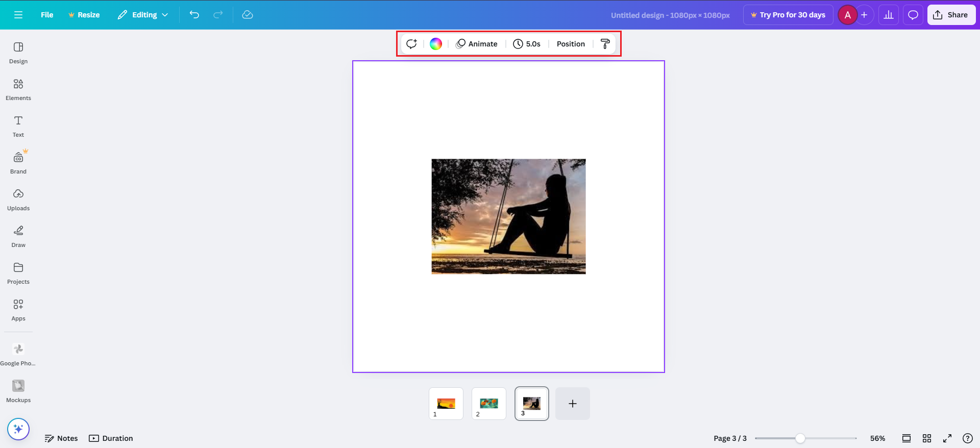
Task: Expand the Editing mode dropdown
Action: pyautogui.click(x=143, y=15)
